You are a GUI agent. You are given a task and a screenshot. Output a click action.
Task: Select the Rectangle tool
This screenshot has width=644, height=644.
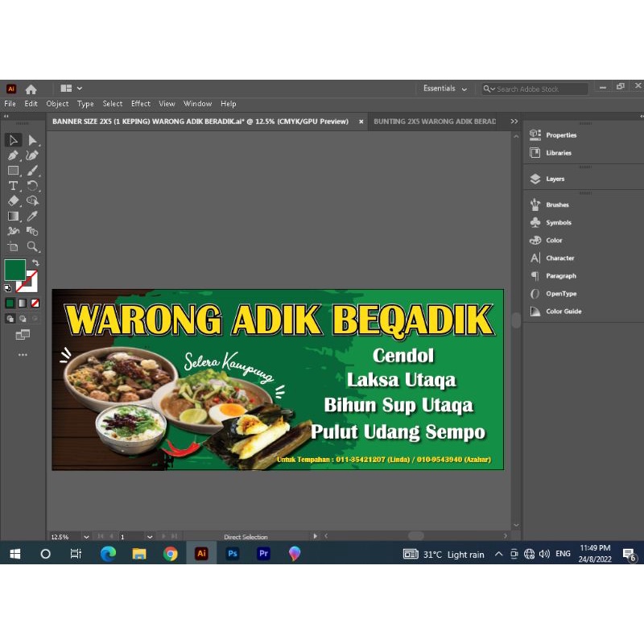(13, 171)
